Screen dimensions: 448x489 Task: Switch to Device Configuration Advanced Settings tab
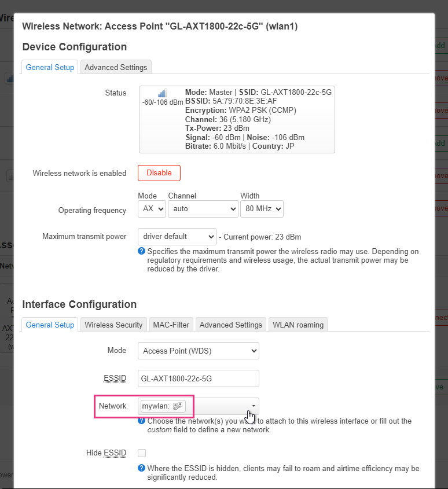116,67
